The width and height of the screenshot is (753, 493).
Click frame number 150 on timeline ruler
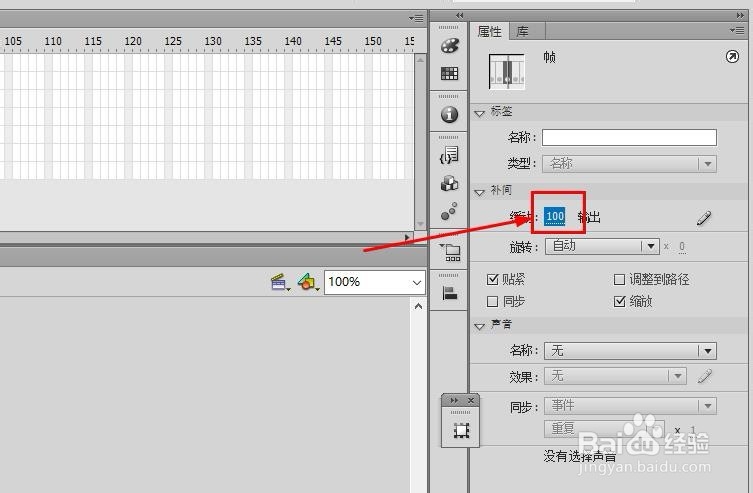coord(373,41)
